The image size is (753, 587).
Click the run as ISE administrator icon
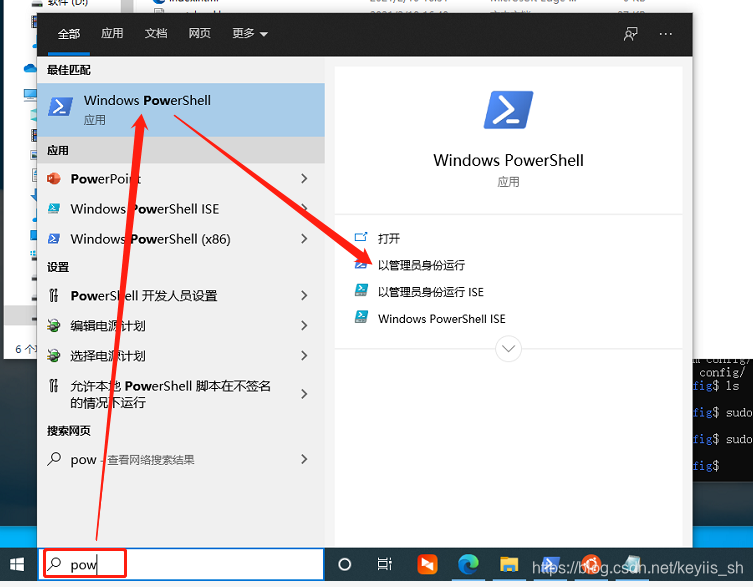pos(361,291)
